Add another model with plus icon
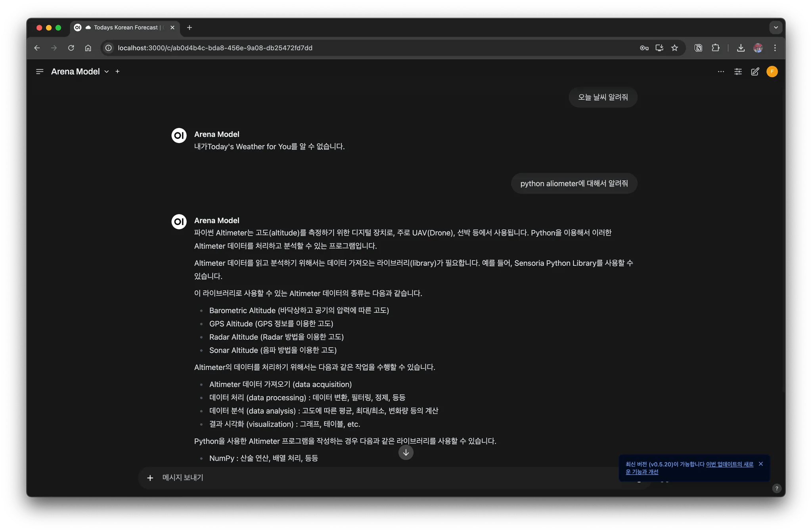 (117, 71)
